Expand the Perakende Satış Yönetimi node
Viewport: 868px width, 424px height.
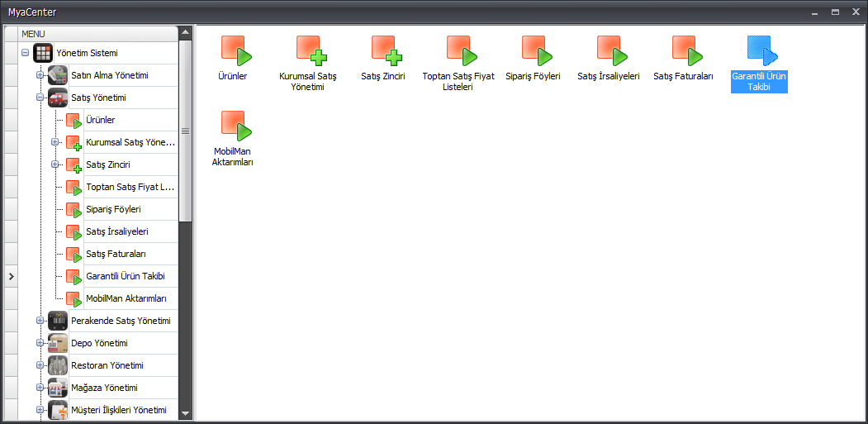[x=40, y=321]
